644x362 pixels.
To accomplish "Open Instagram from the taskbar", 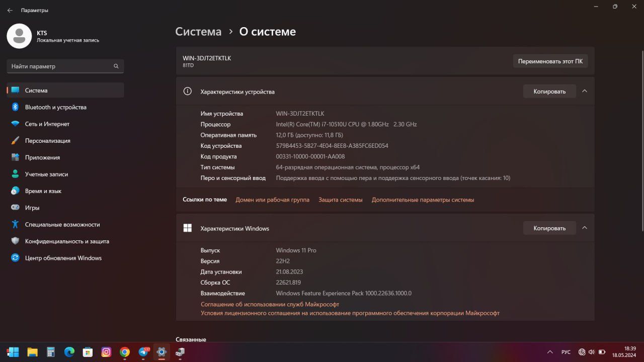I will click(x=106, y=352).
